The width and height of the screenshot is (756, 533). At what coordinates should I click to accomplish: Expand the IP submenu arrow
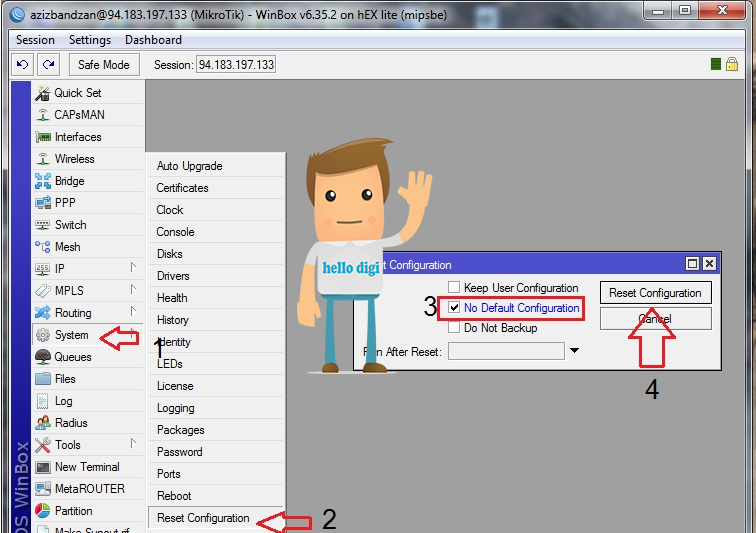click(x=133, y=267)
